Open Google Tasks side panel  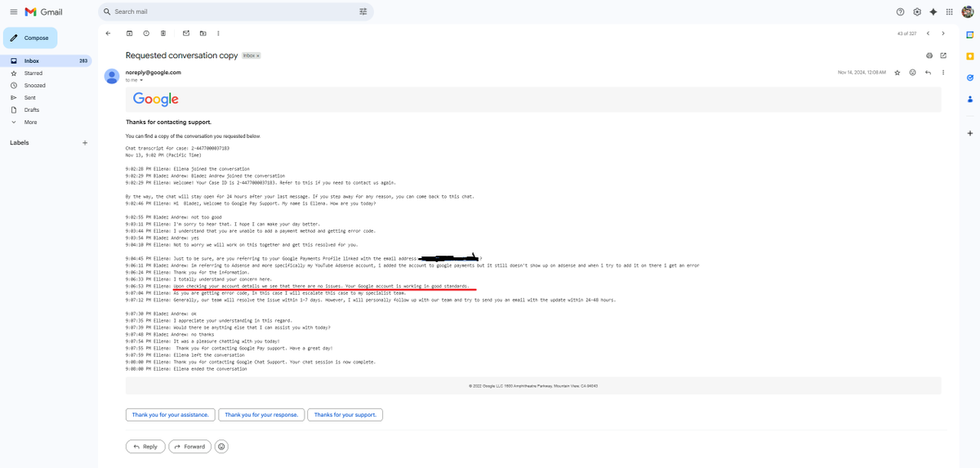click(969, 78)
